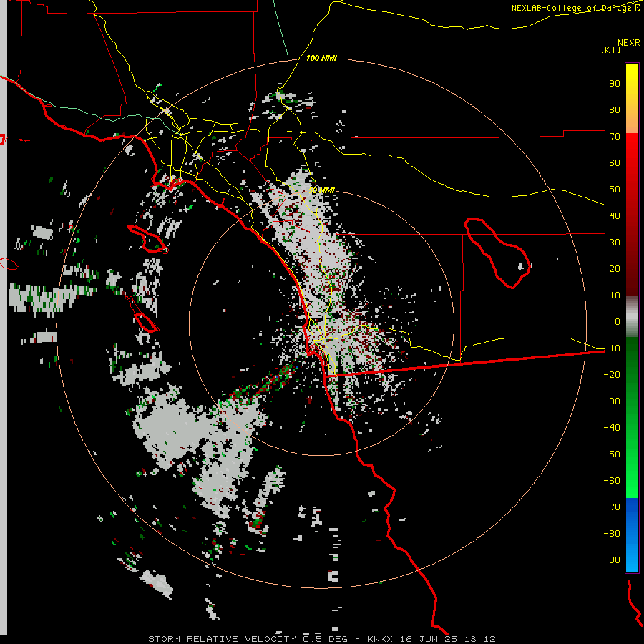
Task: Select the 90 value on velocity scale
Action: point(615,84)
